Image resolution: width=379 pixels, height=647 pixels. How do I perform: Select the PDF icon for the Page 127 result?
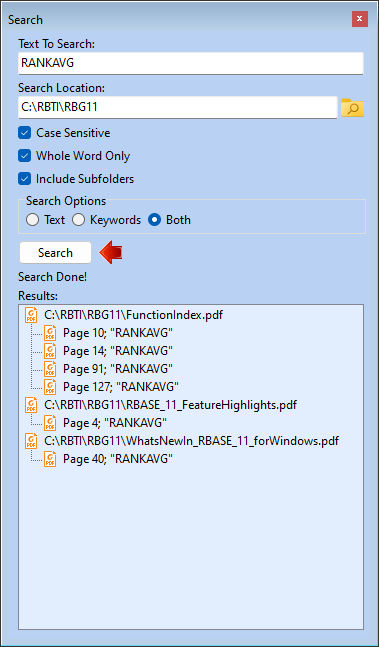click(x=50, y=387)
